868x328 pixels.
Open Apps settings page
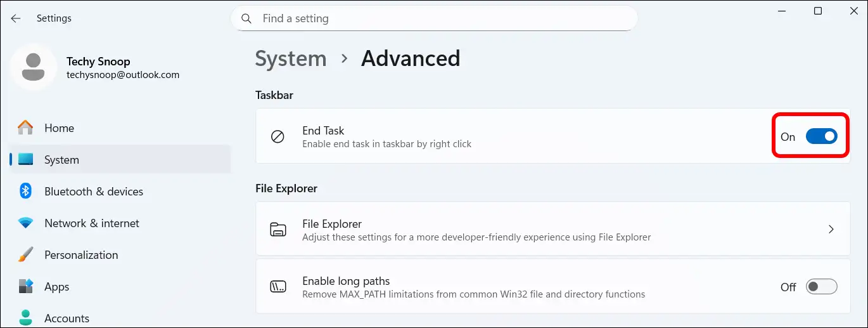120,287
